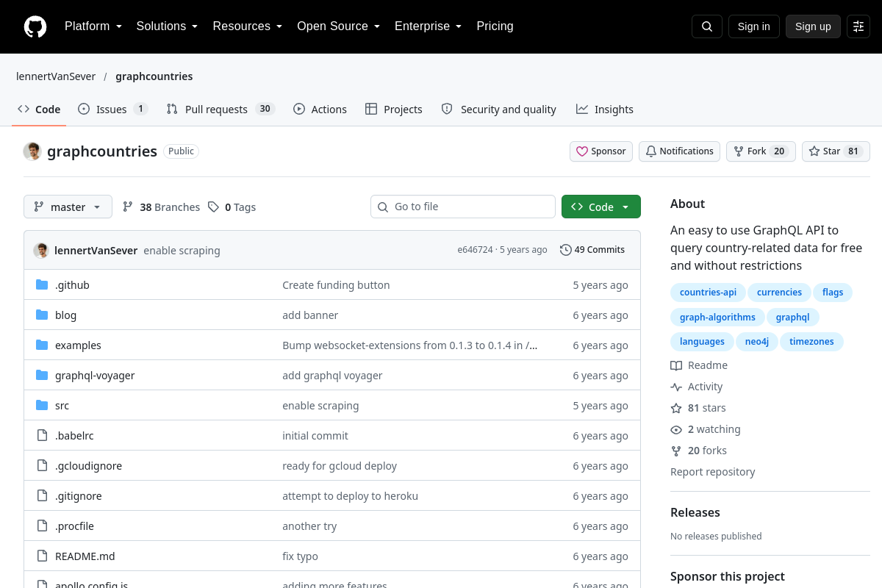Click the graphql topic tag
Screen dimensions: 882x588
[792, 318]
